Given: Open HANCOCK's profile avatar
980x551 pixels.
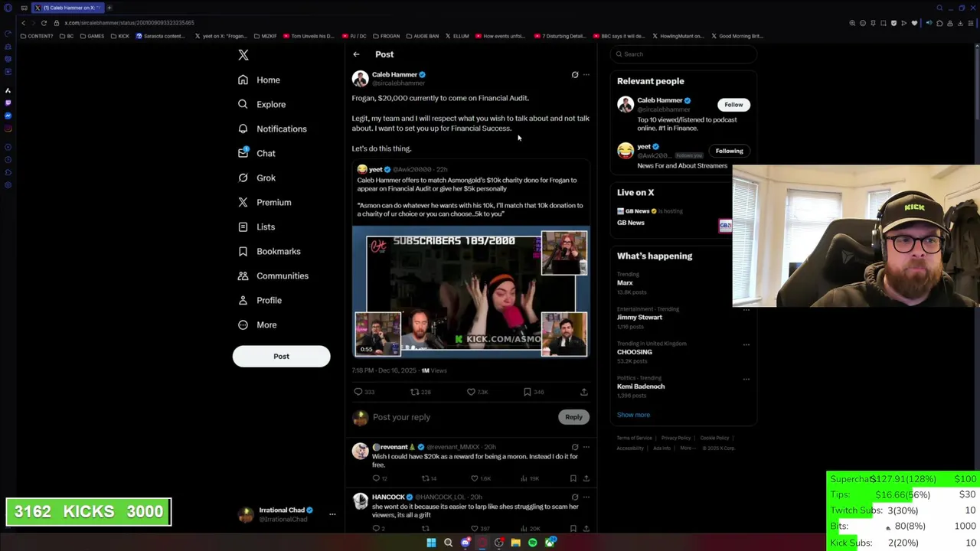Looking at the screenshot, I should 360,501.
